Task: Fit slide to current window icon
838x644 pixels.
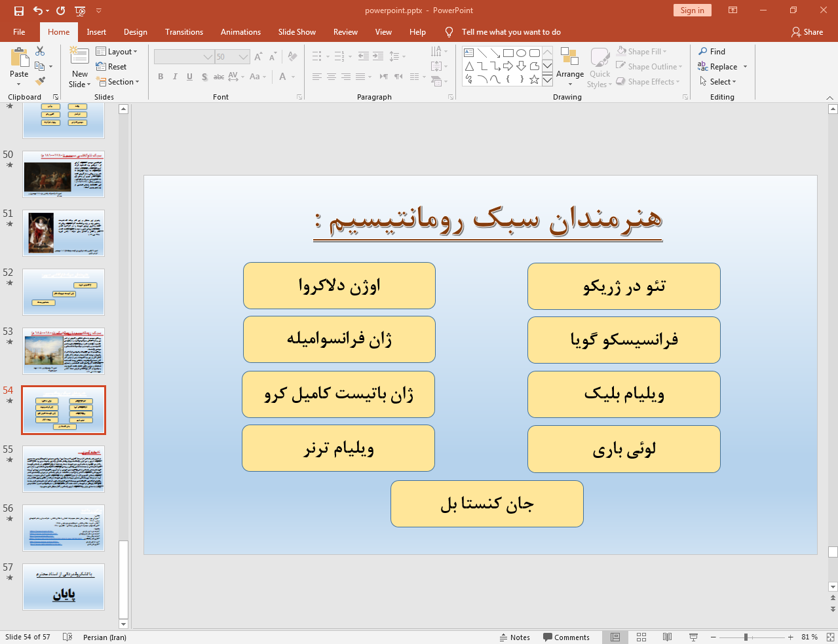Action: (830, 637)
